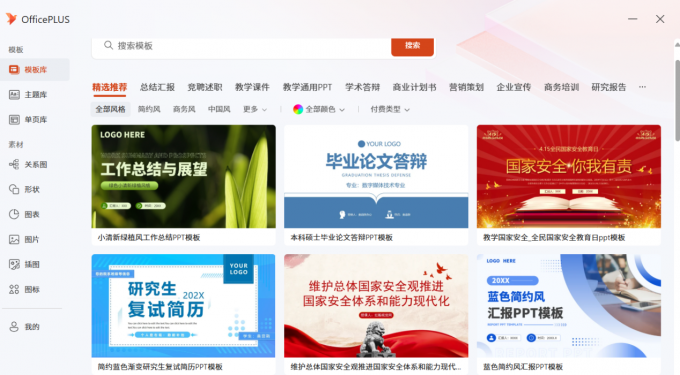The width and height of the screenshot is (680, 375).
Task: Filter by 中国风 style
Action: tap(219, 109)
